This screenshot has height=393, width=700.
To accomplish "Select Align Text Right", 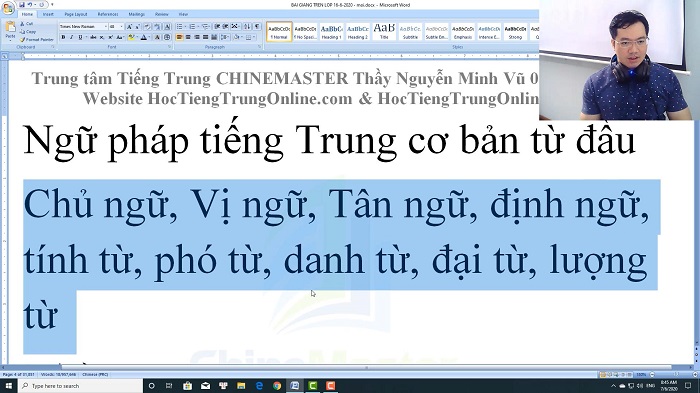I will 196,37.
